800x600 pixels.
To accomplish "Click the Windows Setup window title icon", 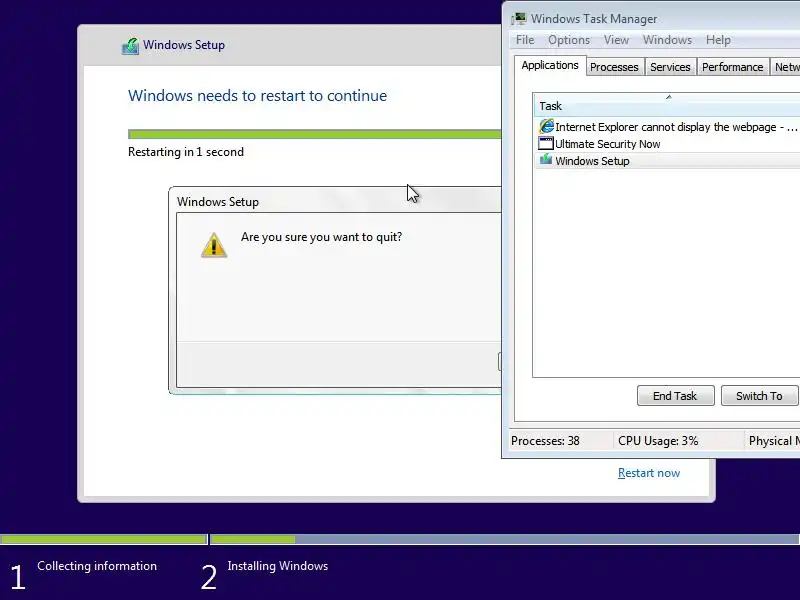I will [x=131, y=46].
